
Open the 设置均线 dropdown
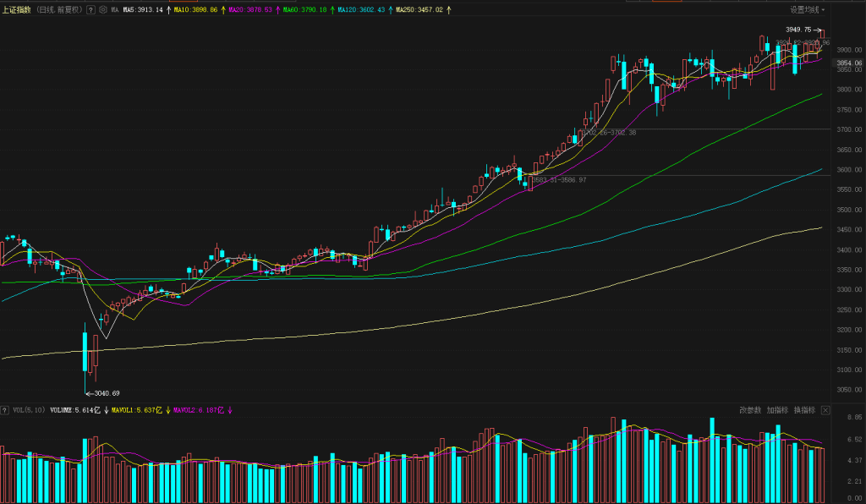pos(808,10)
